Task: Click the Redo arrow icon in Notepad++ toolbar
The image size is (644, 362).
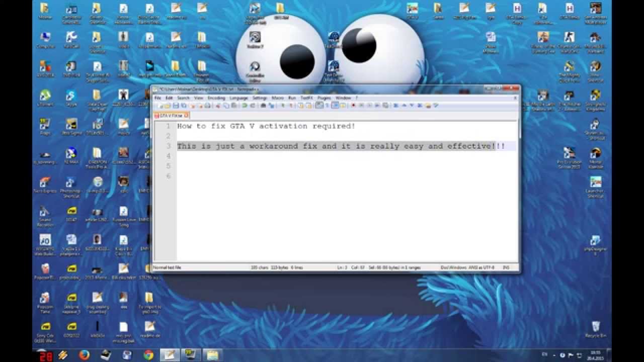Action: point(253,106)
